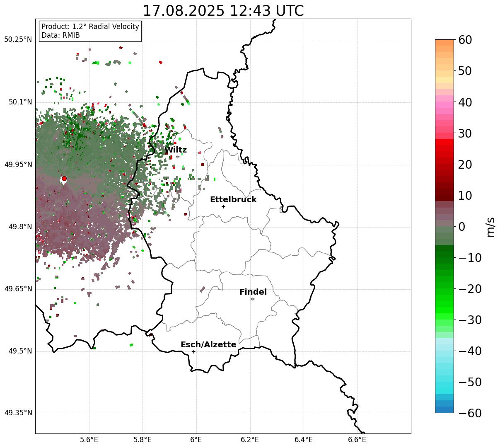
Task: Click the Product: 1.2° Radial Velocity text
Action: [x=90, y=27]
